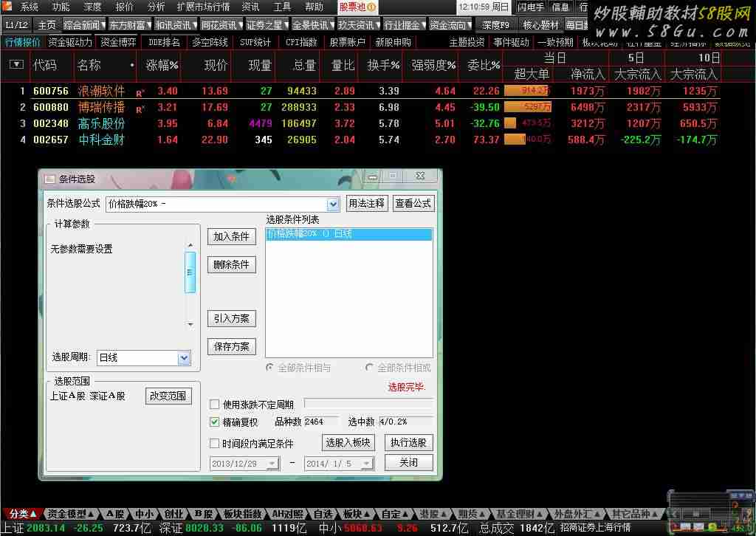
Task: Click the L1/L2 toolbar button
Action: (17, 24)
